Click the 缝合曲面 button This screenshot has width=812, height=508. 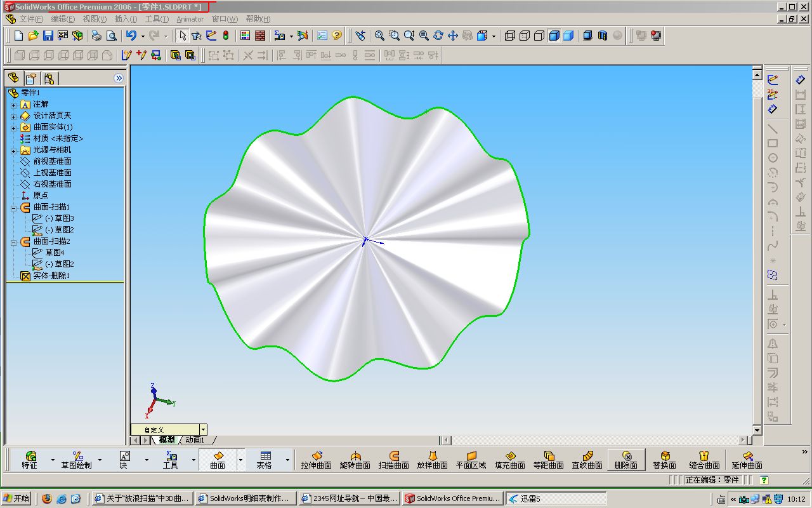tap(704, 460)
